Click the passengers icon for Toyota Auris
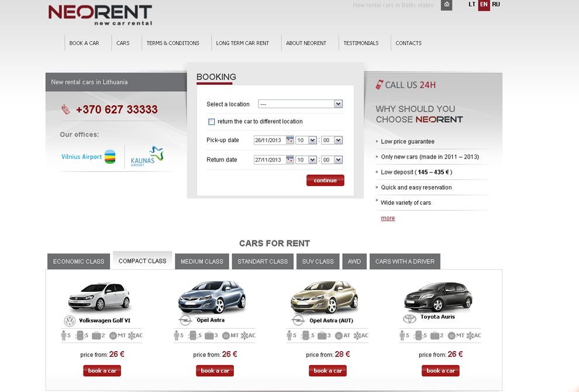This screenshot has width=579, height=392. [402, 335]
